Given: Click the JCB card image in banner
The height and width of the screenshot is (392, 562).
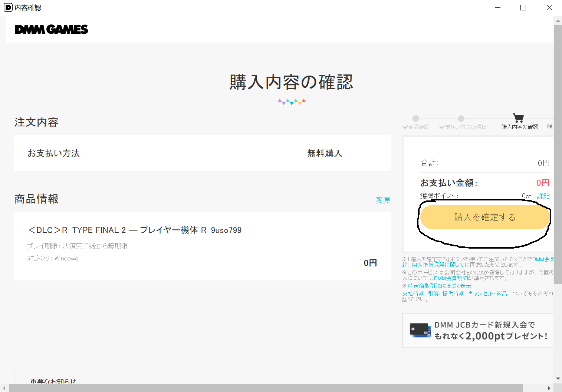Looking at the screenshot, I should (420, 330).
